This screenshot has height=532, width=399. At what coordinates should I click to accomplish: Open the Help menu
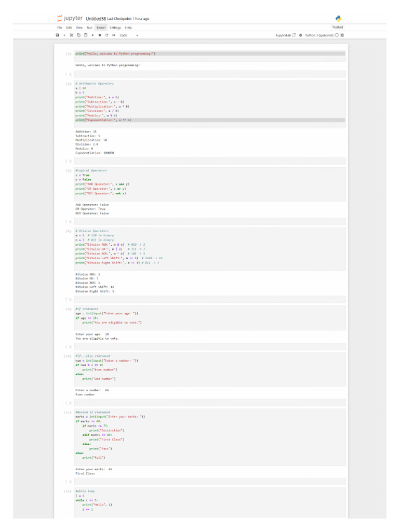point(128,28)
